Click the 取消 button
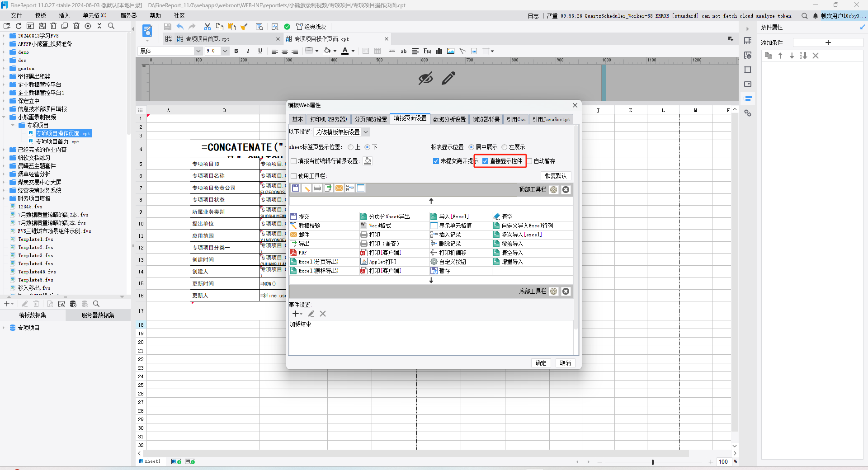The image size is (868, 470). click(565, 363)
